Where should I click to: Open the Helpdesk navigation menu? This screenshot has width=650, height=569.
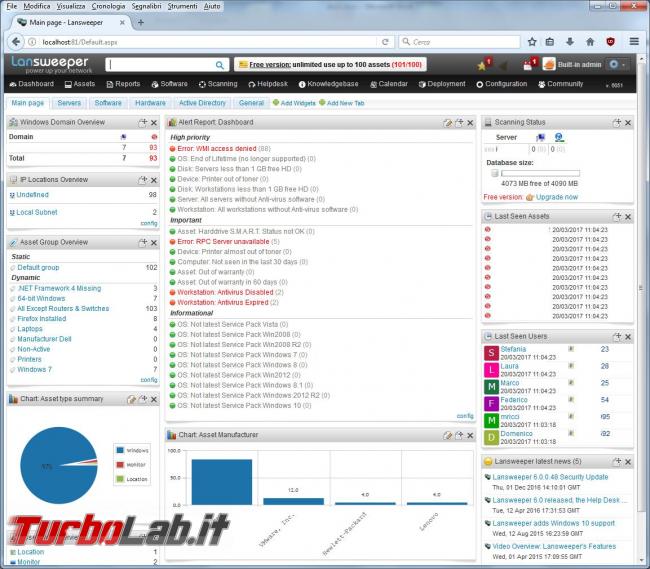click(268, 84)
